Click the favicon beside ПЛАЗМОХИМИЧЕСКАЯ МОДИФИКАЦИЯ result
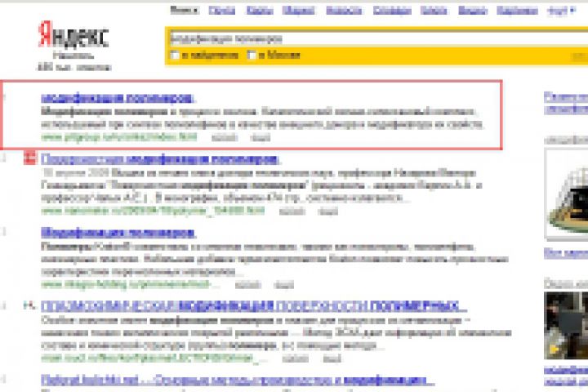Image resolution: width=588 pixels, height=392 pixels. click(x=29, y=305)
